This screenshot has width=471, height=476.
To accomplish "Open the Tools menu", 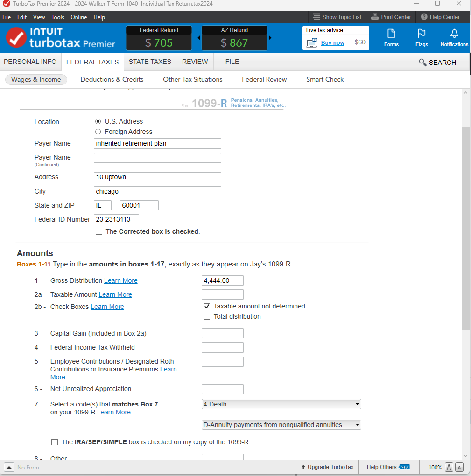I will click(x=58, y=17).
